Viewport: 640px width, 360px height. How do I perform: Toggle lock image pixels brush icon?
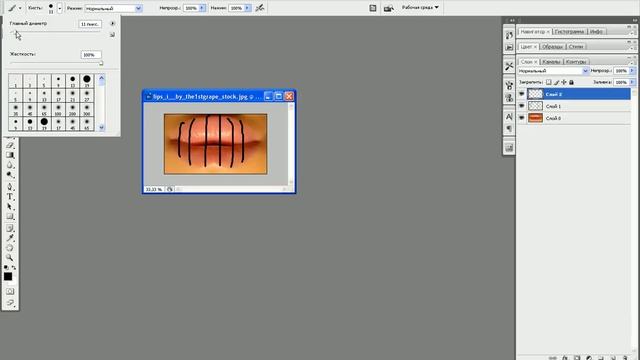click(x=556, y=82)
